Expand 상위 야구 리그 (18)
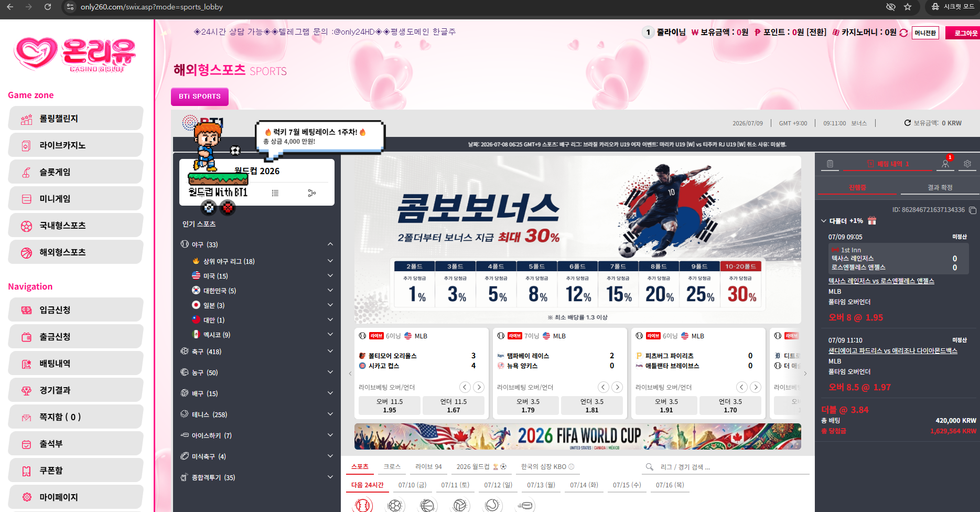This screenshot has width=980, height=512. click(x=330, y=261)
